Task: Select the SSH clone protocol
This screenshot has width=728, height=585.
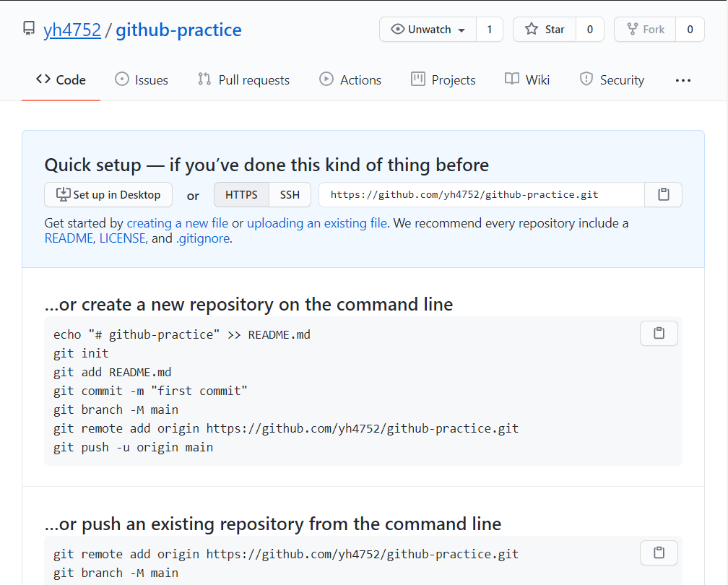Action: [290, 194]
